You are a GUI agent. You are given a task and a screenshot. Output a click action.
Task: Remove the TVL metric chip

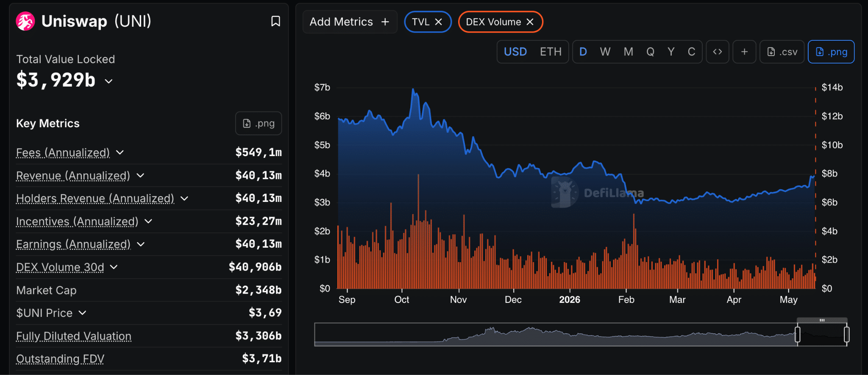[439, 22]
